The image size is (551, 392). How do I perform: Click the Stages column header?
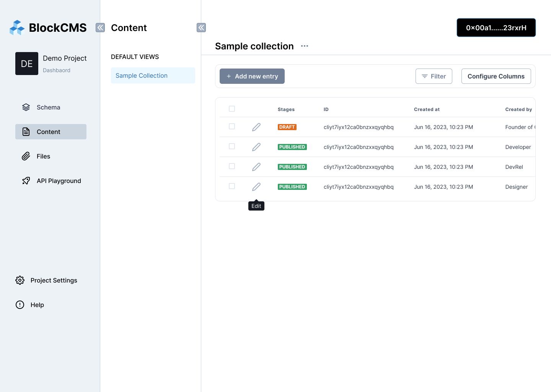(286, 109)
